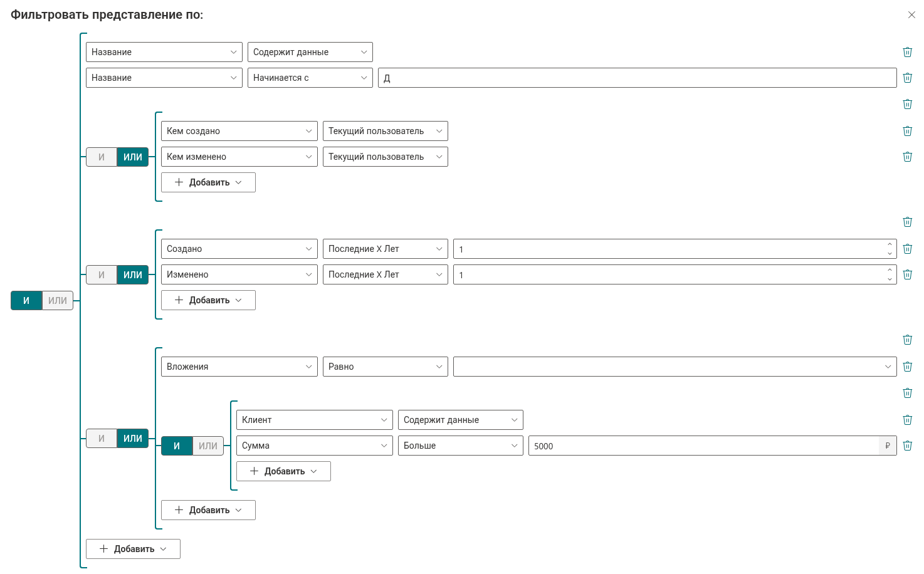Remove the Кем создано condition via trash icon
This screenshot has height=574, width=924.
click(x=907, y=131)
